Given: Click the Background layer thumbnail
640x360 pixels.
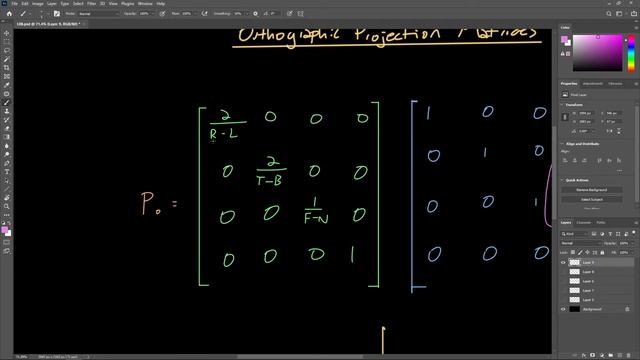Looking at the screenshot, I should (x=575, y=309).
